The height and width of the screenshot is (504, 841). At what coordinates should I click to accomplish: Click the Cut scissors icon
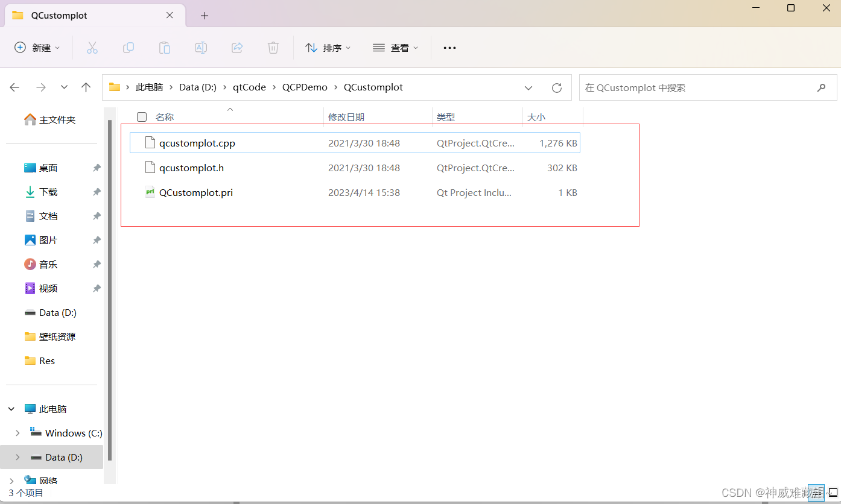(92, 48)
